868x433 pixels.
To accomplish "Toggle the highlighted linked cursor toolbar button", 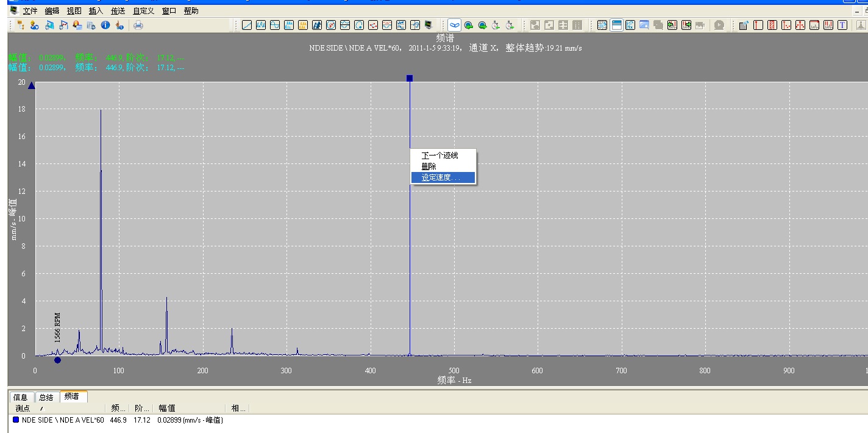I will (454, 25).
